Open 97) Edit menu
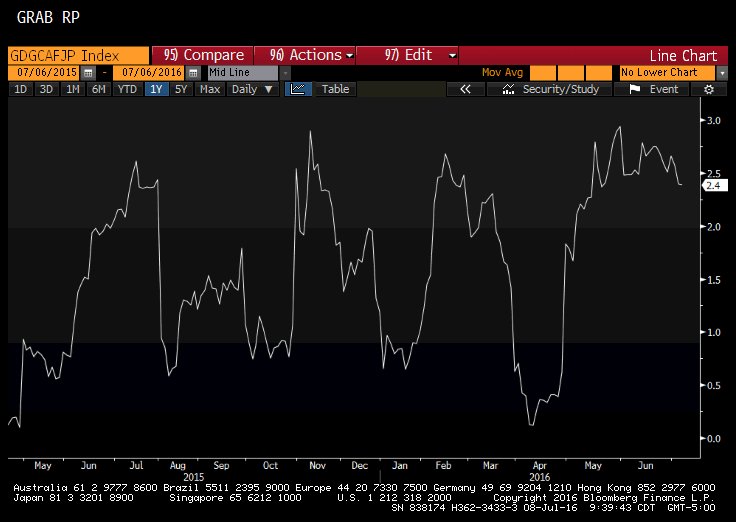Image resolution: width=736 pixels, height=522 pixels. tap(407, 55)
